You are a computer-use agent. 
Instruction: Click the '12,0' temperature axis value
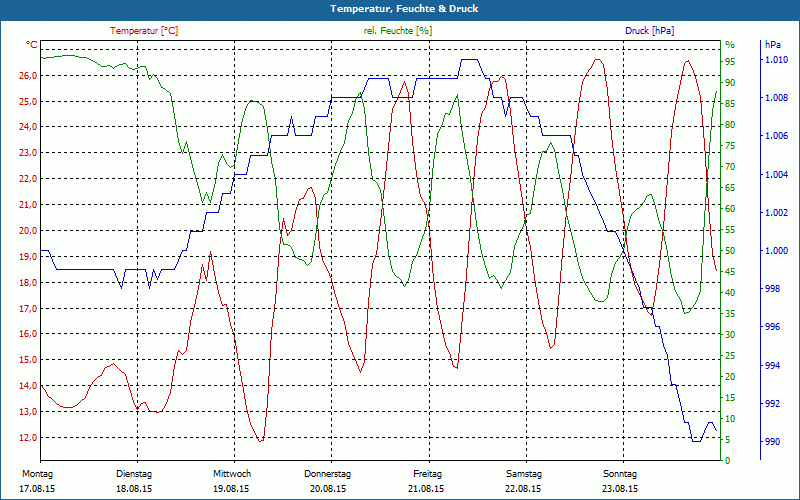[28, 438]
